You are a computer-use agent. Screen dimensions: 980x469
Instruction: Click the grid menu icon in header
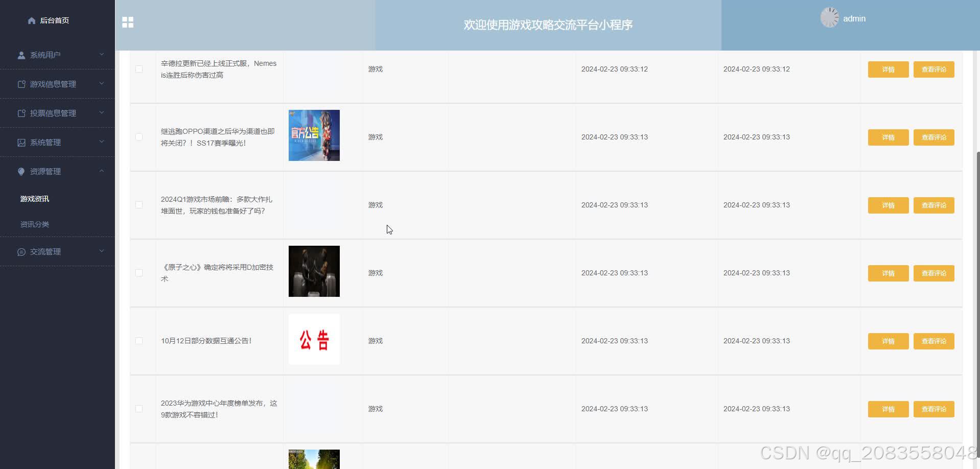coord(128,22)
